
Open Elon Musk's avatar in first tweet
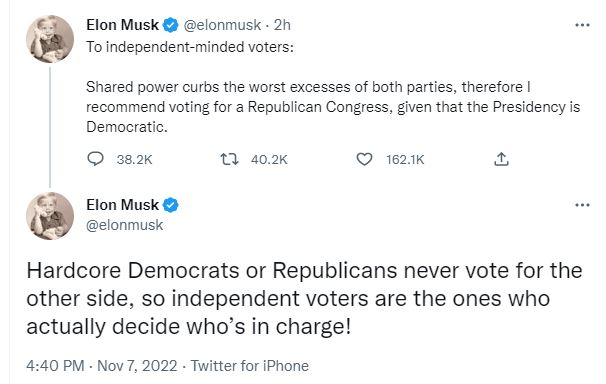point(50,39)
